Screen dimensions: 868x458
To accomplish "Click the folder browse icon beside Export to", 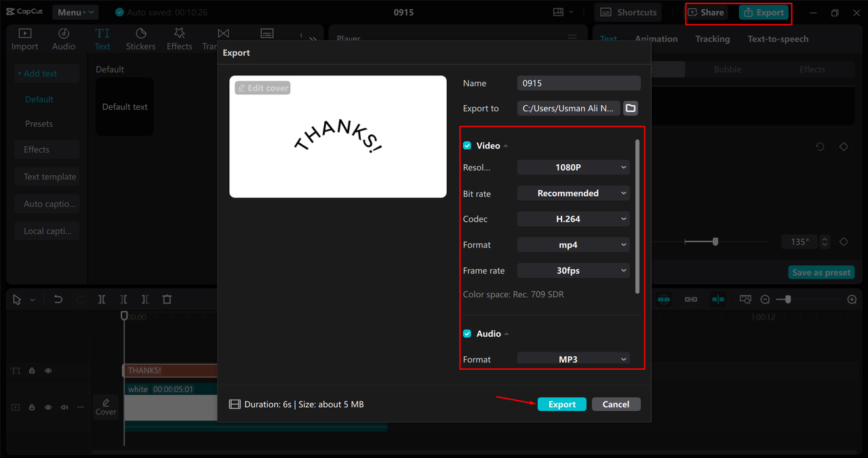I will click(x=631, y=109).
